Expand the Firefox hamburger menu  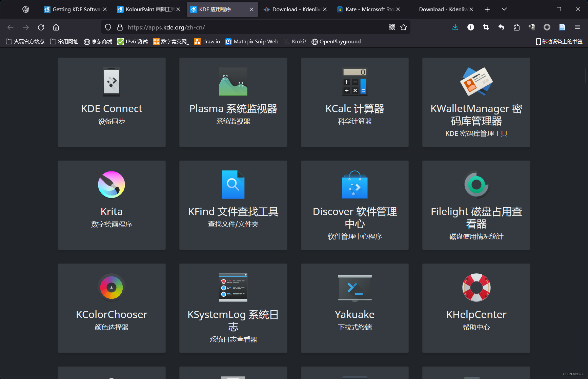click(x=577, y=27)
